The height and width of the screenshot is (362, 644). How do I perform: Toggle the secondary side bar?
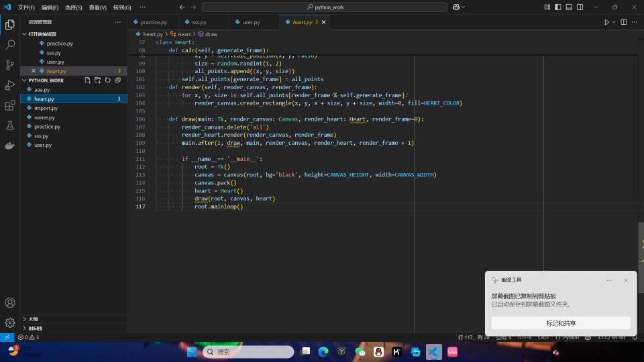coord(580,7)
